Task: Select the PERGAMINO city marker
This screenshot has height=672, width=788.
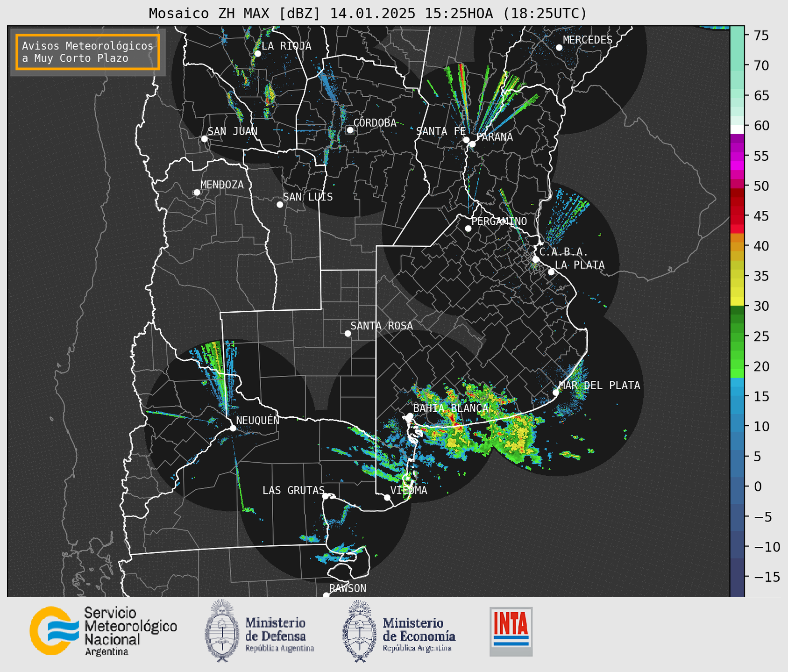Action: point(468,229)
